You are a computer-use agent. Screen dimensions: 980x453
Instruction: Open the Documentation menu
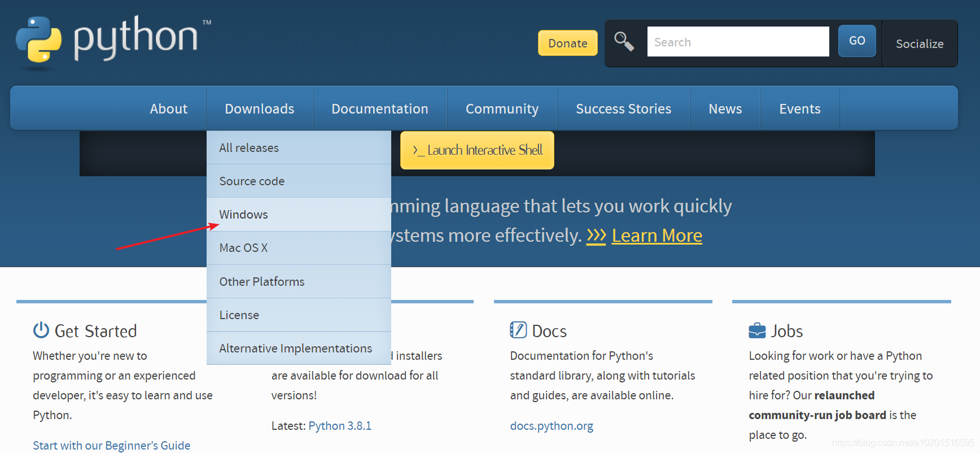click(x=380, y=108)
